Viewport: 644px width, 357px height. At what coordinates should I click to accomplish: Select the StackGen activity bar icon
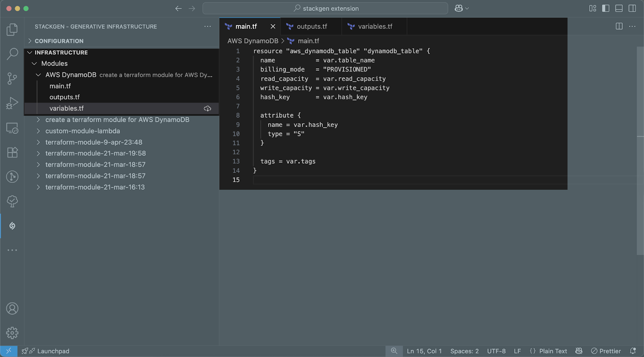coord(12,226)
